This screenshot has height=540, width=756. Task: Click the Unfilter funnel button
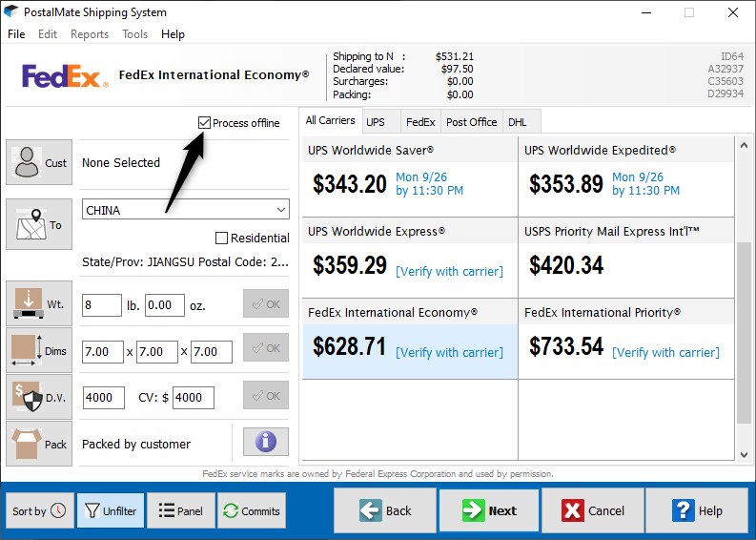(111, 510)
